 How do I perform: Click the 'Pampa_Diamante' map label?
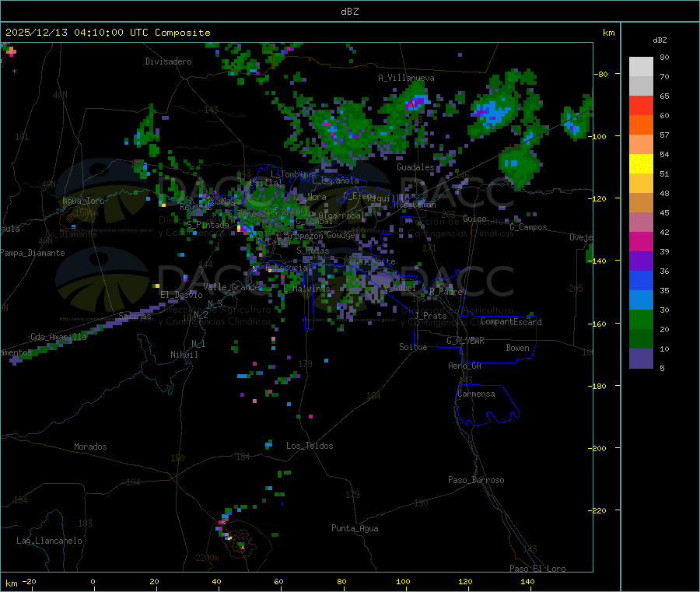click(x=32, y=253)
